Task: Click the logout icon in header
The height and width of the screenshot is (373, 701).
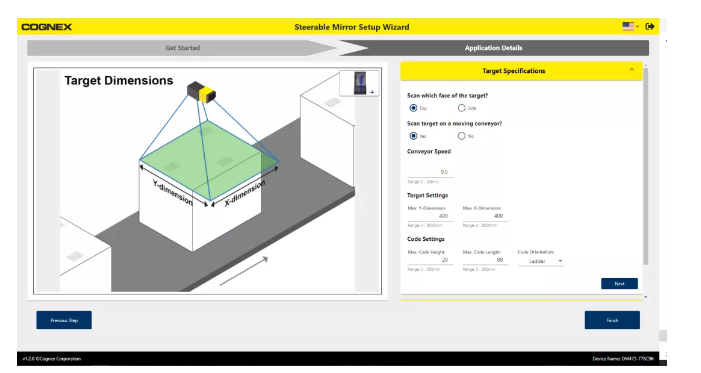Action: [650, 26]
